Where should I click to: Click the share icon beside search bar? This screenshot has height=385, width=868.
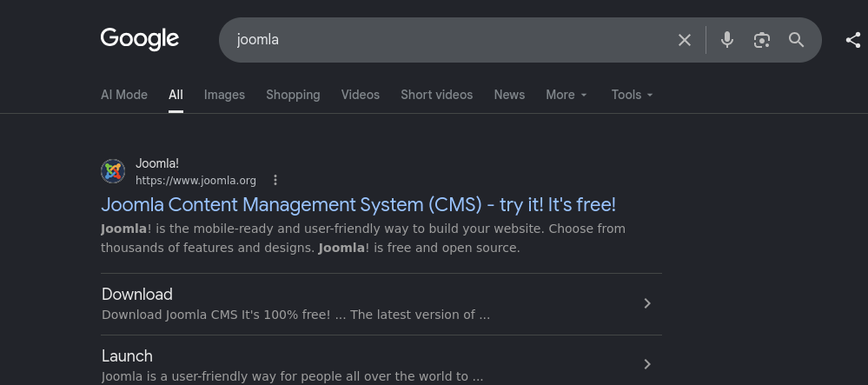[853, 40]
